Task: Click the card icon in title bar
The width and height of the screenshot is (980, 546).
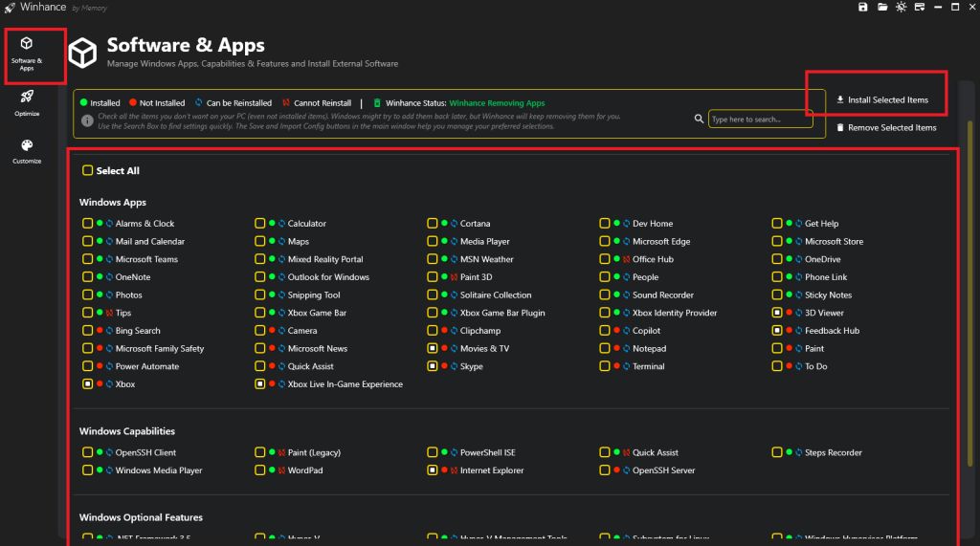Action: pos(920,7)
